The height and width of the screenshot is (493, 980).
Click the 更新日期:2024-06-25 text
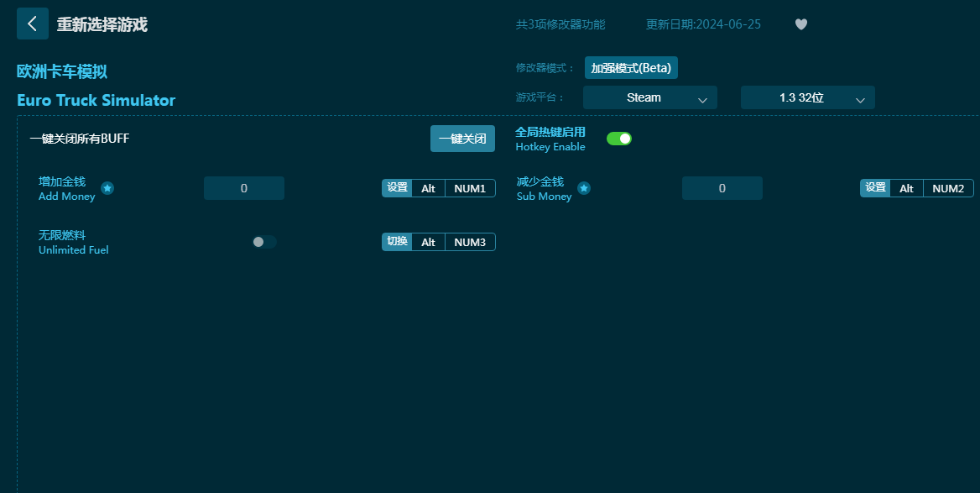pos(703,24)
